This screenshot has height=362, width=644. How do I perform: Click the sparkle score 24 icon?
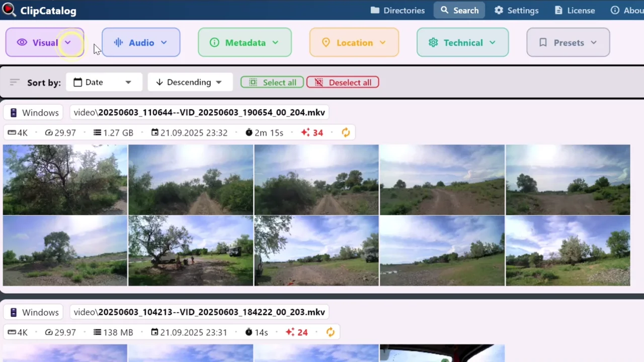[x=290, y=332]
